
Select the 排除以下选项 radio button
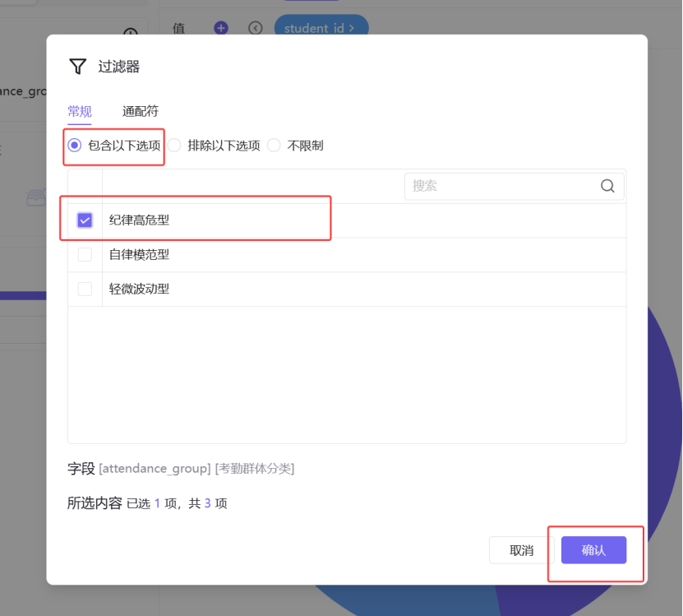click(174, 146)
